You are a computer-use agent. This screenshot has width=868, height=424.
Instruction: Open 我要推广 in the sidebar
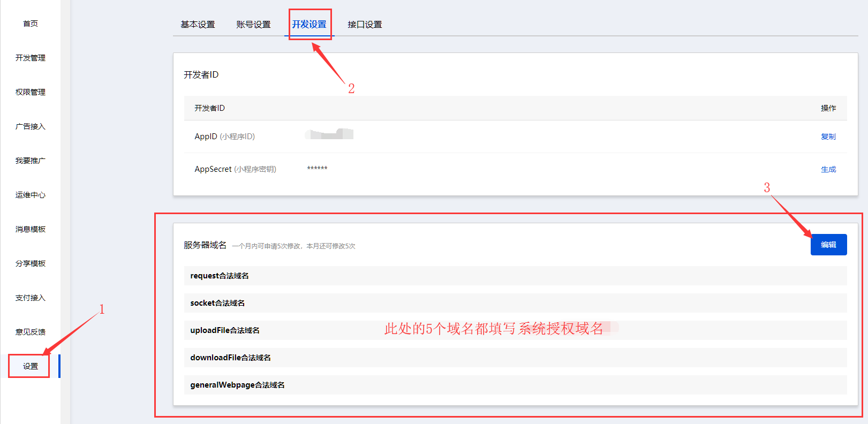31,161
